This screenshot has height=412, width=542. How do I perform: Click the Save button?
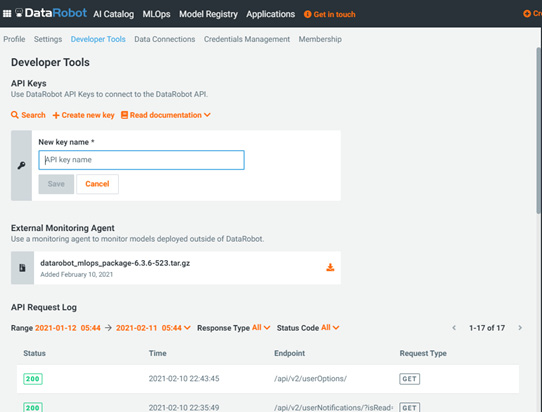click(56, 184)
